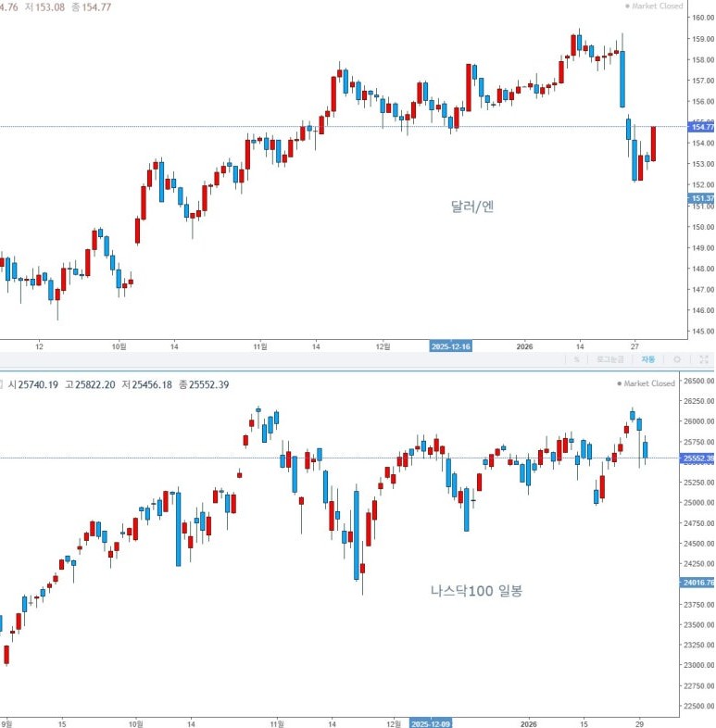Viewport: 716px width, 728px height.
Task: Click the Nasdaq high value 25822.20 in header
Action: coord(94,384)
